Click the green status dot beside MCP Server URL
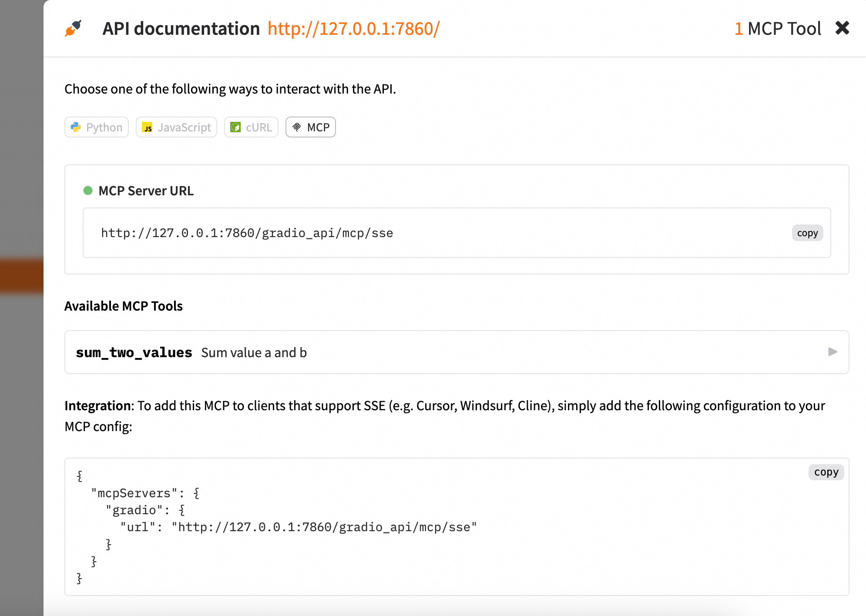 pos(88,190)
